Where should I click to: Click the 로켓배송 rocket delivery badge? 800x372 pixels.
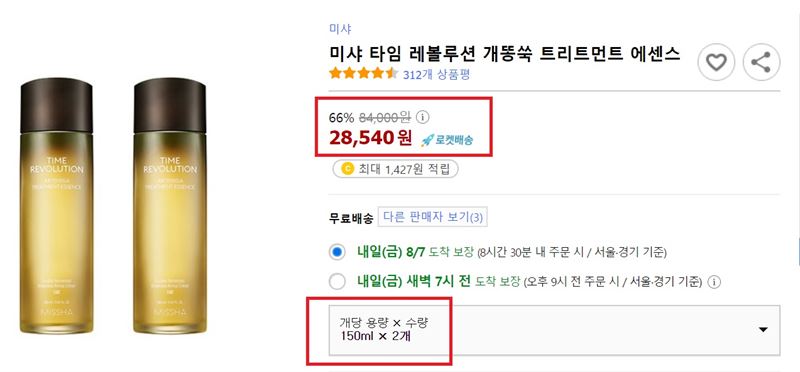point(447,140)
